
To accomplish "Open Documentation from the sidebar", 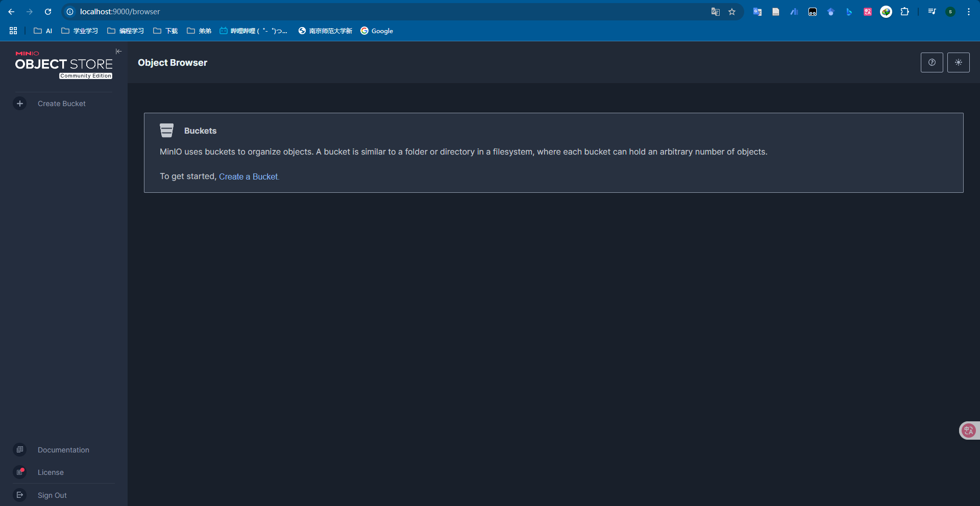I will (63, 450).
